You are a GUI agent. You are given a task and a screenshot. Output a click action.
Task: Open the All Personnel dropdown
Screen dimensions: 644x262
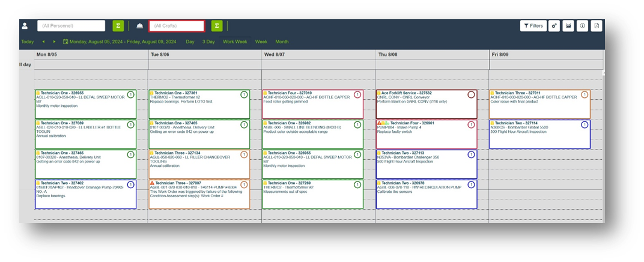point(71,26)
